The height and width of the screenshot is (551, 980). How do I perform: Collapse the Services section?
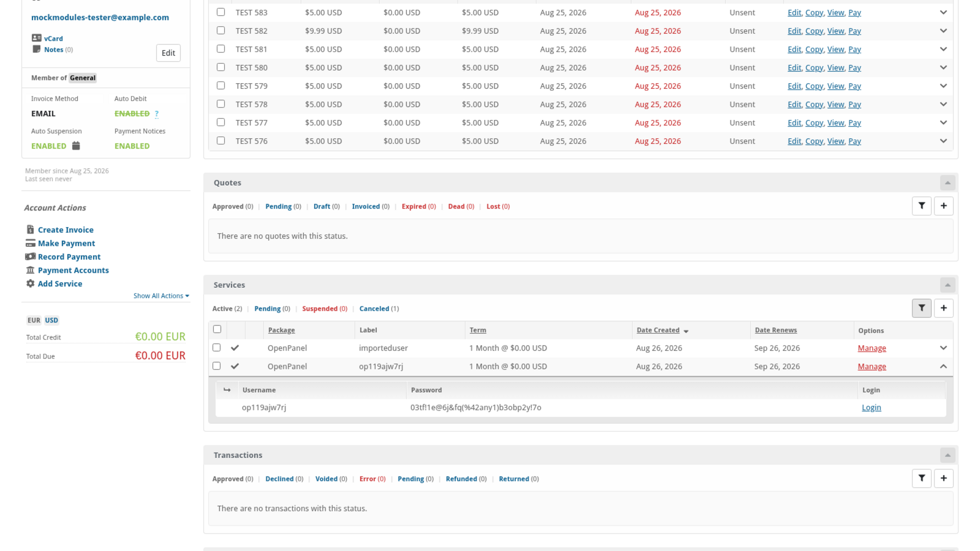[947, 285]
